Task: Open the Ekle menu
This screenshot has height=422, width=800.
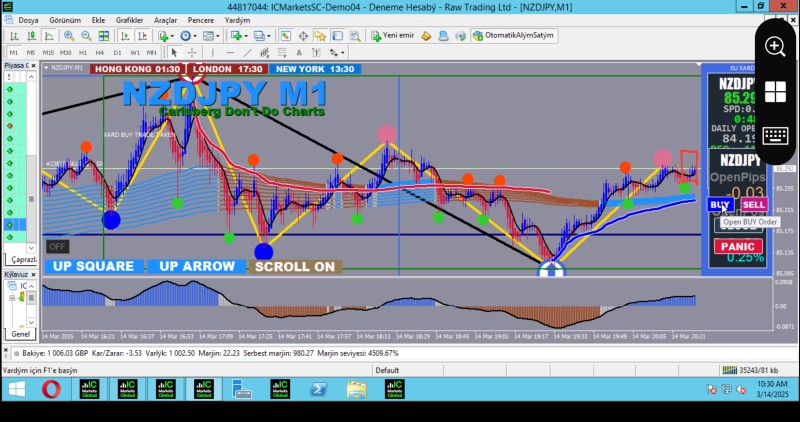Action: point(98,20)
